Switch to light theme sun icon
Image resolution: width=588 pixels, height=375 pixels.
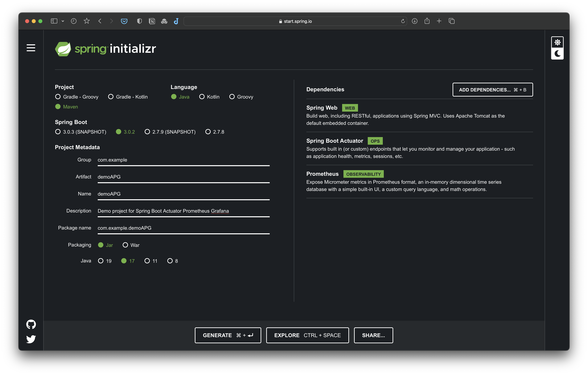pos(557,42)
